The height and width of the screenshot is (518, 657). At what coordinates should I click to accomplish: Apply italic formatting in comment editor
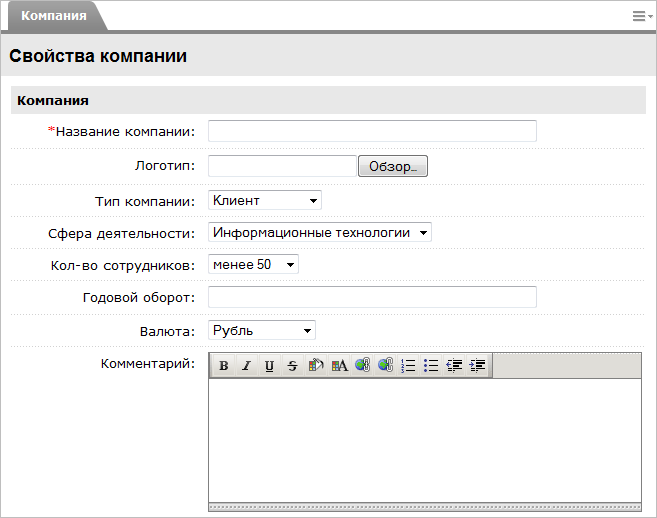[246, 366]
